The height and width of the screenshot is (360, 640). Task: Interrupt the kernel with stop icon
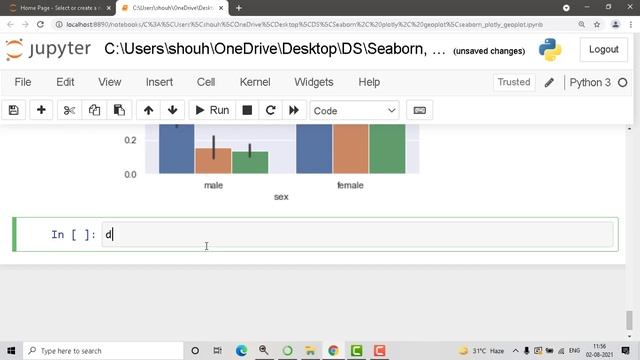coord(247,110)
